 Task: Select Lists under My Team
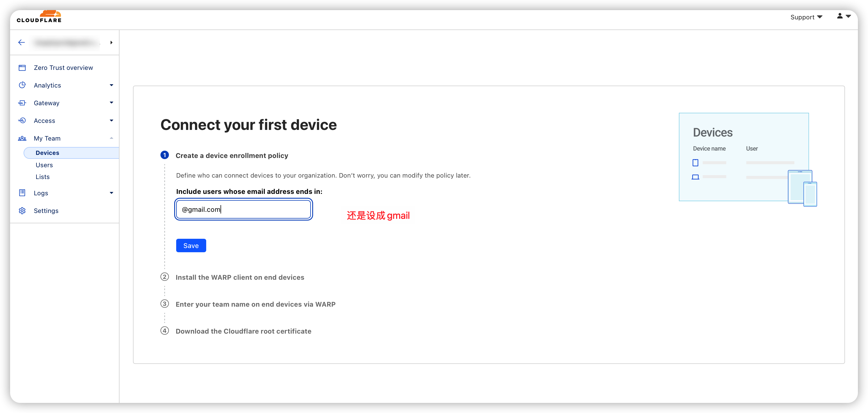coord(42,177)
